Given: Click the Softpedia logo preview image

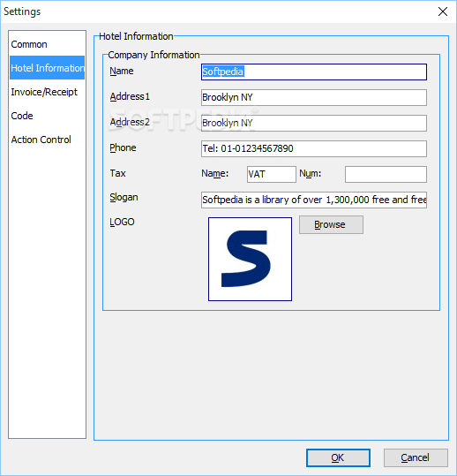Looking at the screenshot, I should coord(250,259).
